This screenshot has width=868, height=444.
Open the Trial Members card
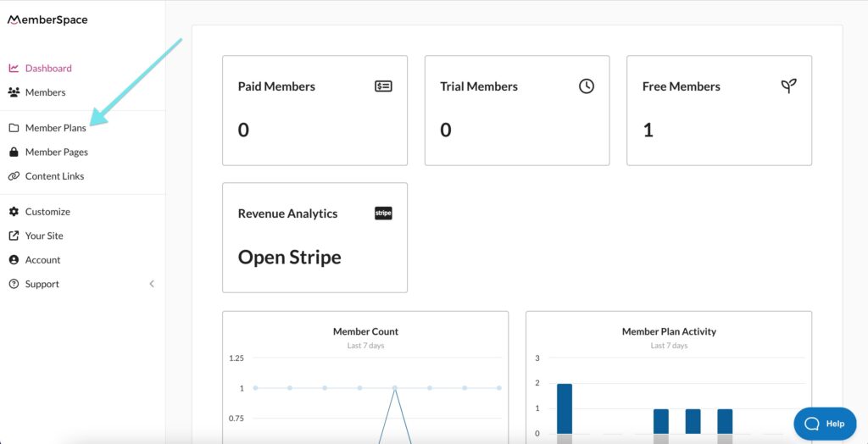coord(517,110)
